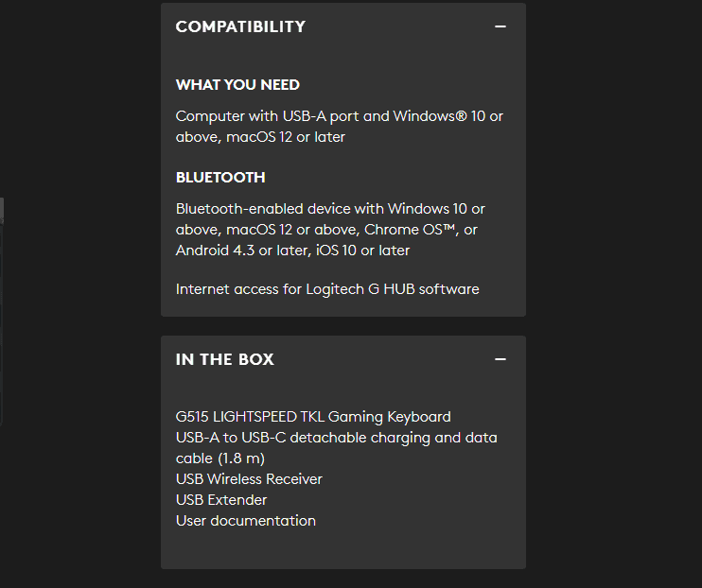Click the IN THE BOX header title
Image resolution: width=702 pixels, height=588 pixels.
tap(224, 359)
